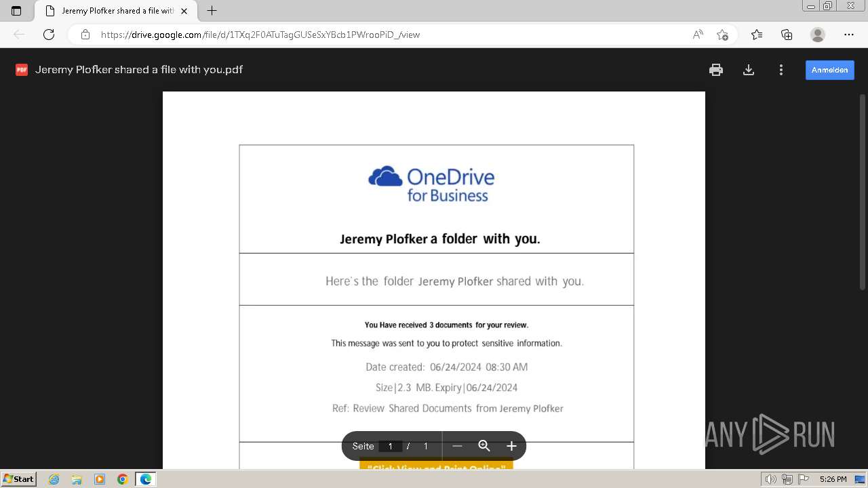
Task: Click the network tray icon
Action: tap(787, 479)
